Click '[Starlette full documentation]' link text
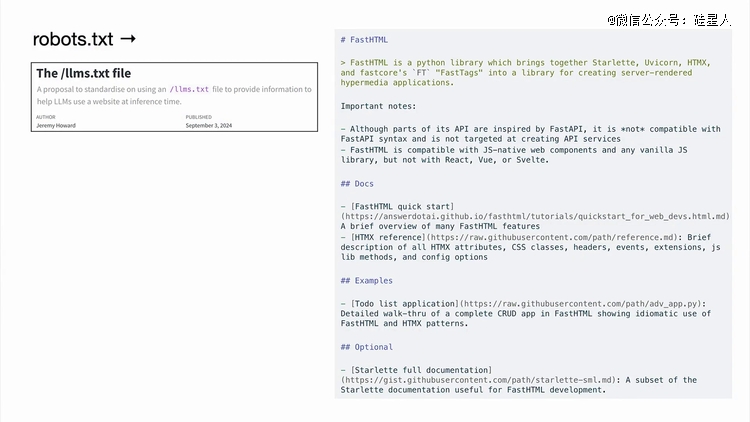750x422 pixels. pos(421,370)
